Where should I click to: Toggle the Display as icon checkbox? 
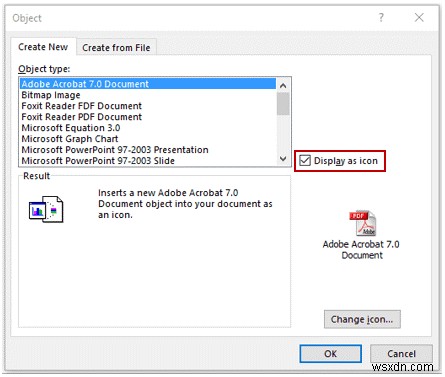click(305, 161)
